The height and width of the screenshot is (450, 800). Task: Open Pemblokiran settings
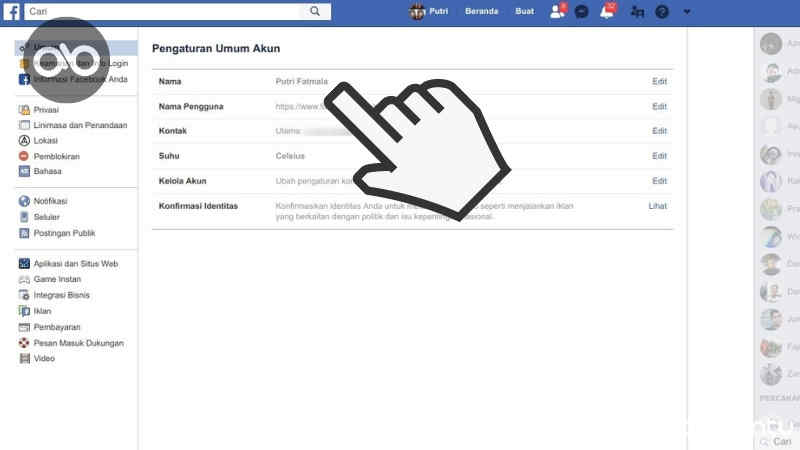[x=57, y=156]
